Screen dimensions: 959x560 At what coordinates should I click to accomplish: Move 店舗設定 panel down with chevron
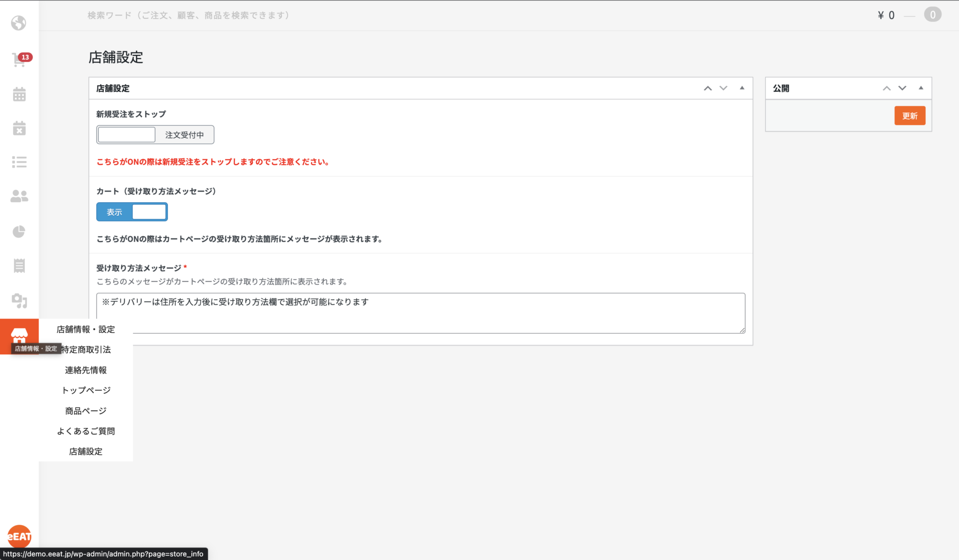tap(723, 88)
